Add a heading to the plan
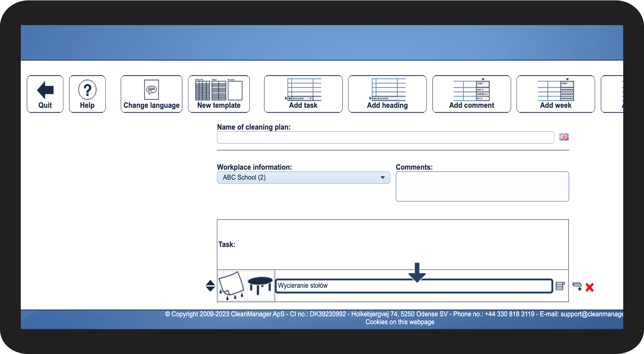Image resolution: width=644 pixels, height=354 pixels. (x=387, y=94)
